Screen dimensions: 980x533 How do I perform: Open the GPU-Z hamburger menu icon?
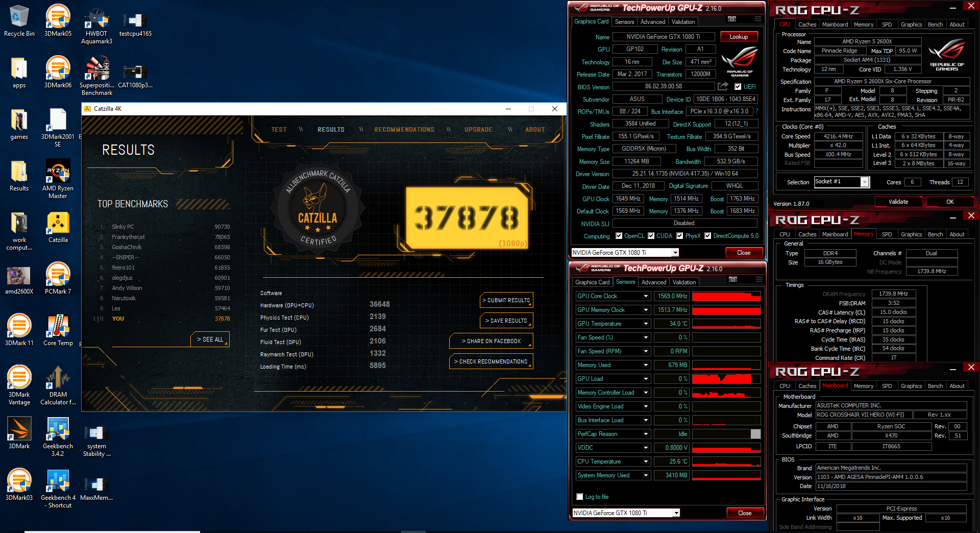pos(758,19)
